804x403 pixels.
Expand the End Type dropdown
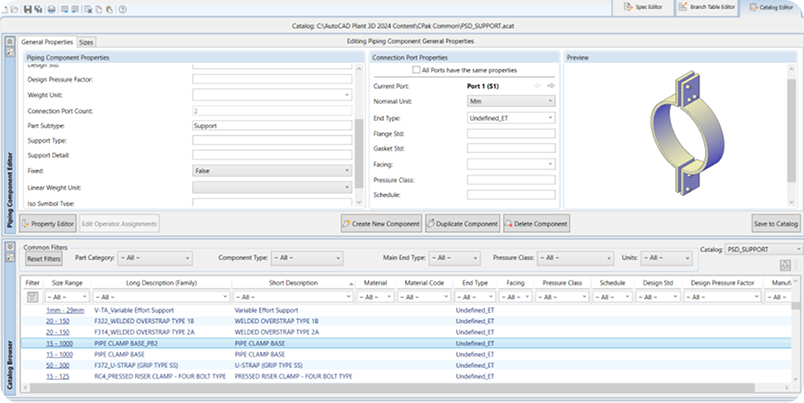[x=511, y=117]
